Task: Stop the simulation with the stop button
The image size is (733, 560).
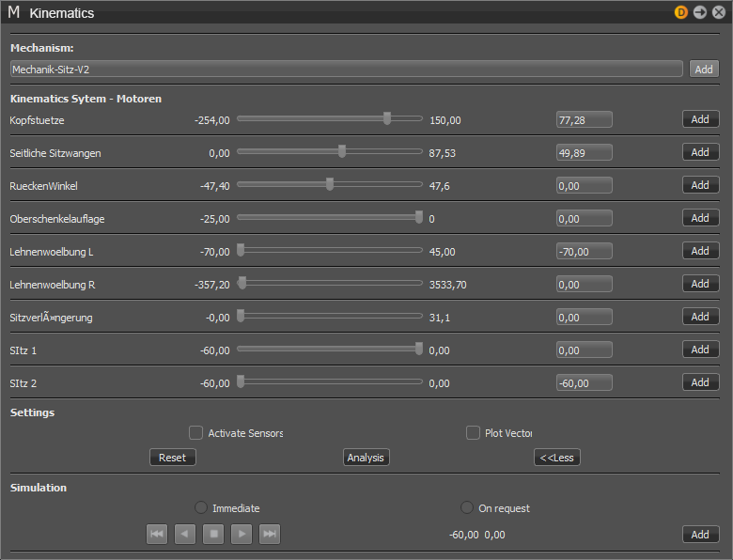Action: [x=213, y=535]
